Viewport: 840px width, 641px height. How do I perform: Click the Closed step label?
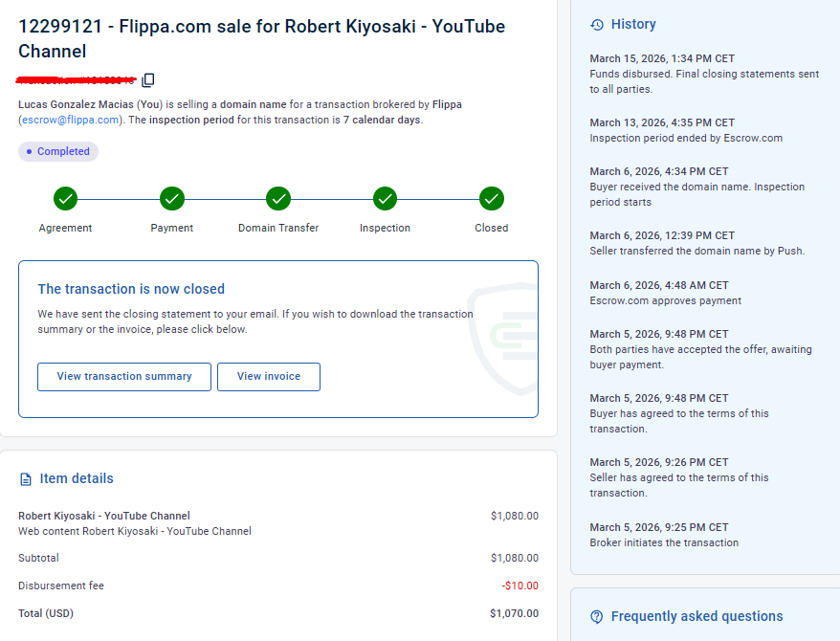[492, 228]
